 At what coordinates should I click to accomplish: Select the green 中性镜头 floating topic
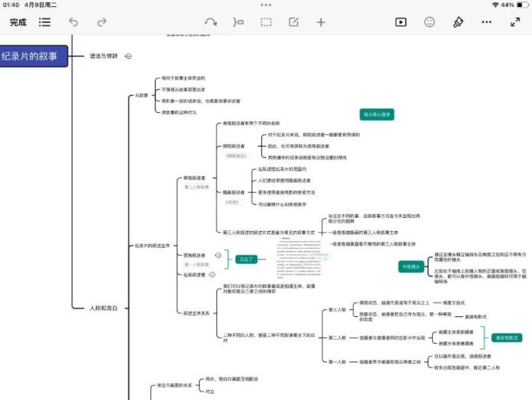click(411, 266)
